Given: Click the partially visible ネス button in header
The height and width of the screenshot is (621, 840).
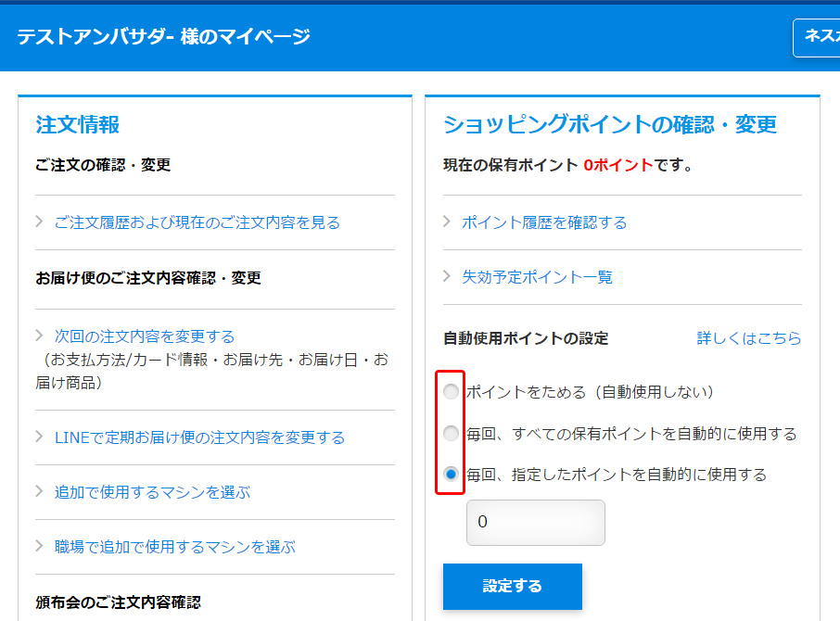Looking at the screenshot, I should 817,37.
